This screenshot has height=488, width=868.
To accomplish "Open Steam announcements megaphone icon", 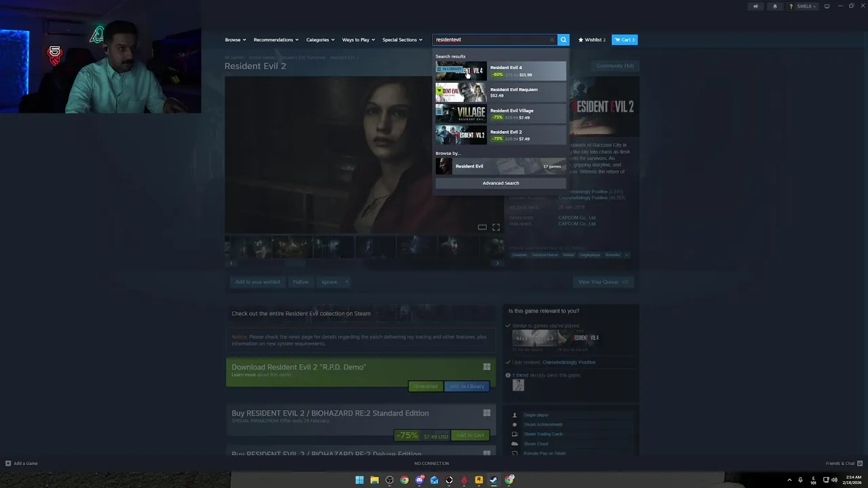I will 755,6.
